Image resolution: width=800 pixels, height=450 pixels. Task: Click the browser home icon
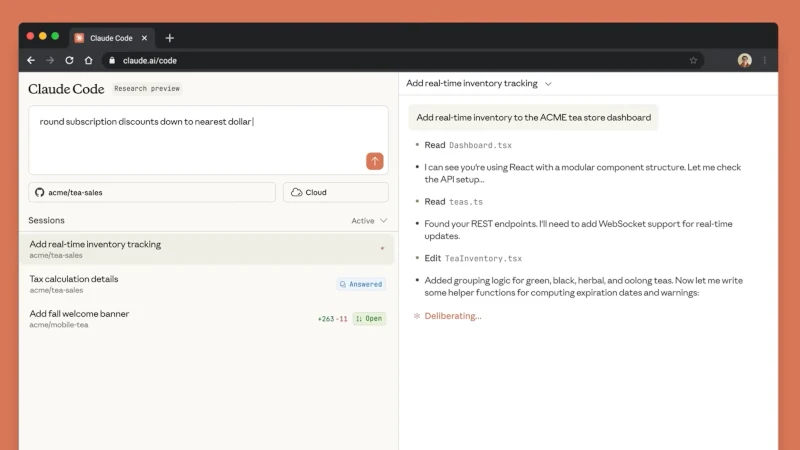tap(88, 60)
